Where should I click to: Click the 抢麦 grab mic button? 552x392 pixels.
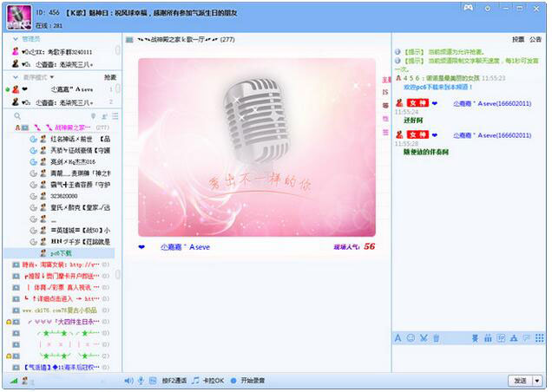[x=110, y=77]
